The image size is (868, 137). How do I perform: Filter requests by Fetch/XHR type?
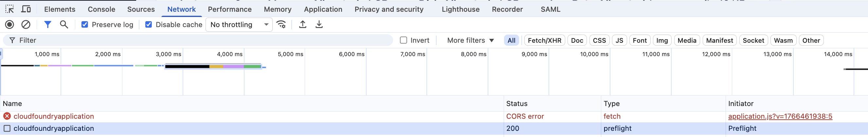click(x=544, y=40)
